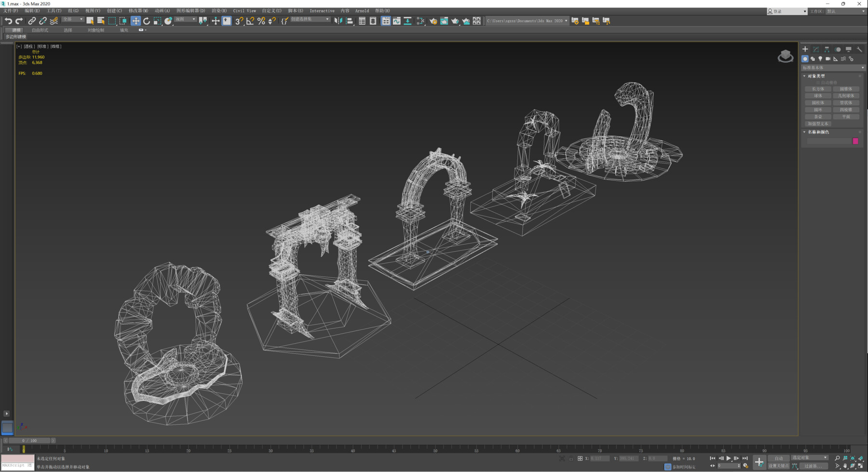Select the Move tool in main toolbar
This screenshot has width=868, height=472.
tap(136, 21)
